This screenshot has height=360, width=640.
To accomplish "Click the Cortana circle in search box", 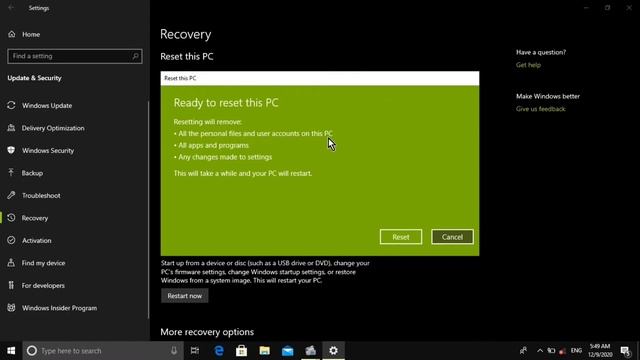I will click(32, 351).
